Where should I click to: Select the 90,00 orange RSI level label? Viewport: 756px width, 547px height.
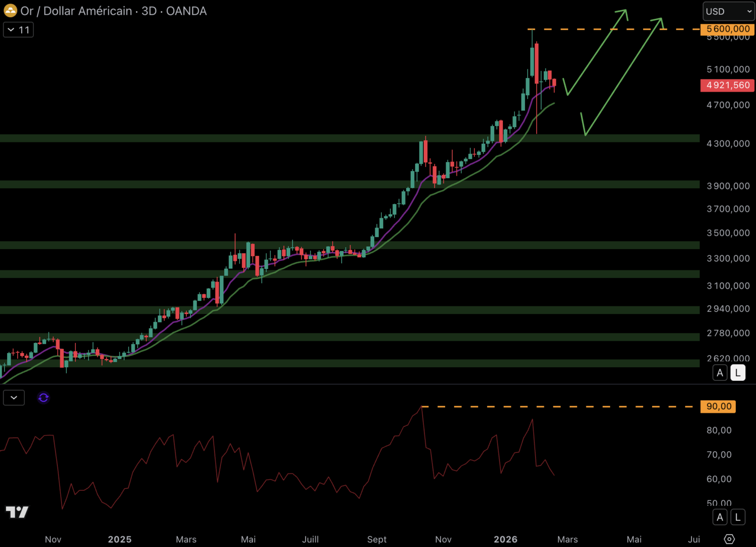pyautogui.click(x=718, y=406)
